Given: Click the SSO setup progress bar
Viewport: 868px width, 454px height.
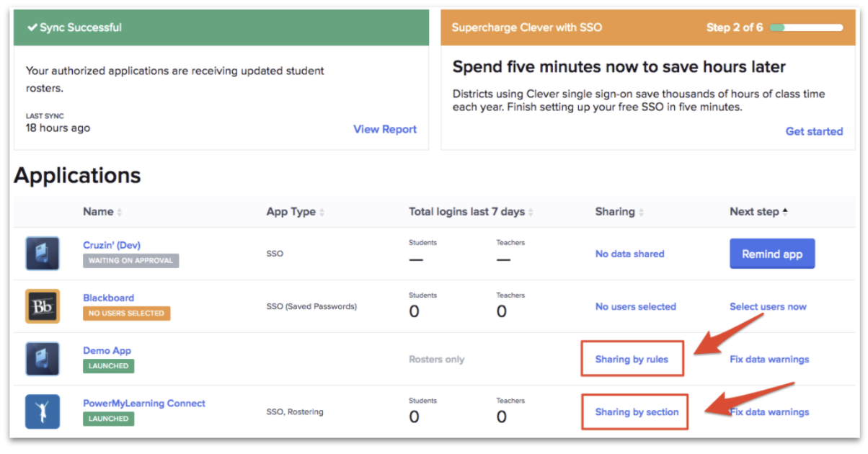Looking at the screenshot, I should [x=806, y=27].
